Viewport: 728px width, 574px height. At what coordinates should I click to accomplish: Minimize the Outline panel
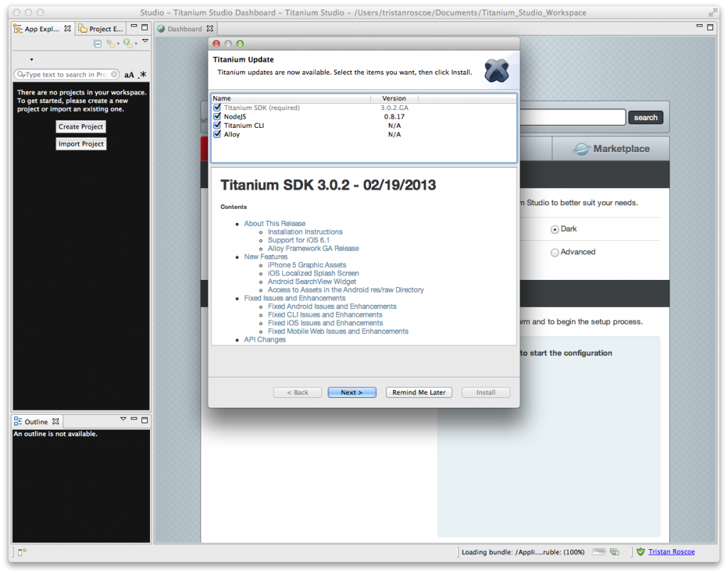134,418
